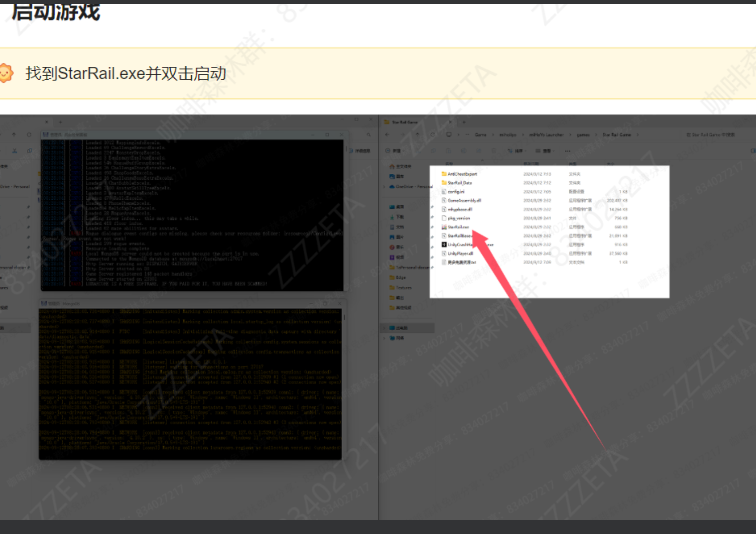This screenshot has width=756, height=534.
Task: Click the 'Star Rail Game' breadcrumb segment
Action: (x=617, y=134)
